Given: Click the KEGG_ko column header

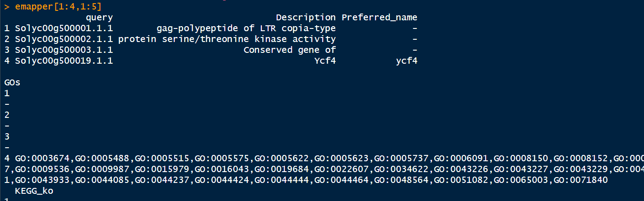Looking at the screenshot, I should (x=34, y=191).
